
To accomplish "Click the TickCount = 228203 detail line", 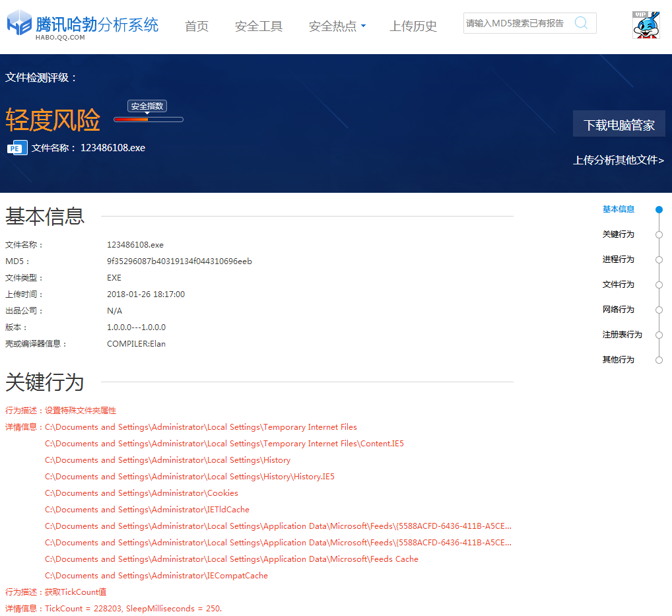I will 133,608.
